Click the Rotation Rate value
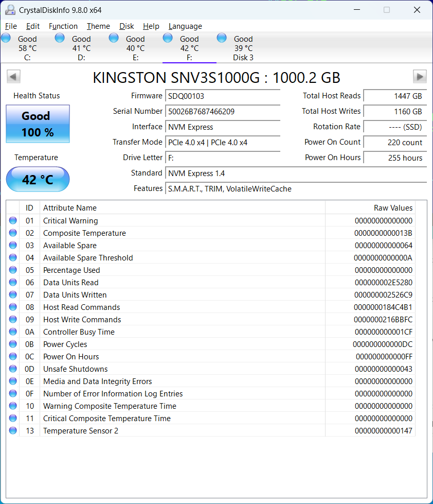The width and height of the screenshot is (433, 504). point(395,127)
